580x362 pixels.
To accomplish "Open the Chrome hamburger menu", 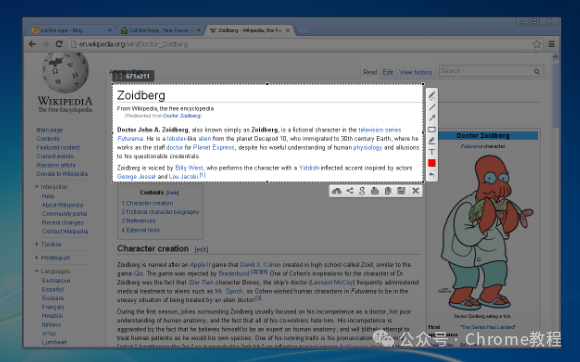I will (x=552, y=44).
